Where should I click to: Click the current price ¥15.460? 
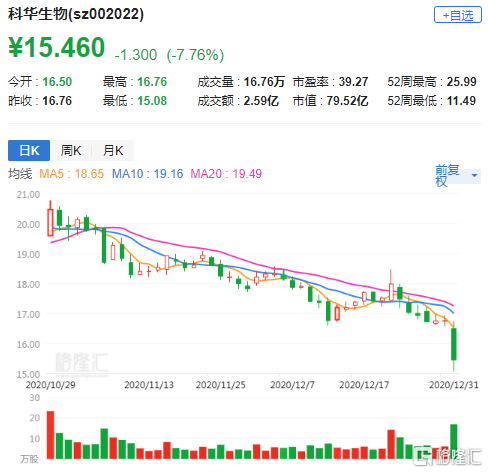(56, 47)
